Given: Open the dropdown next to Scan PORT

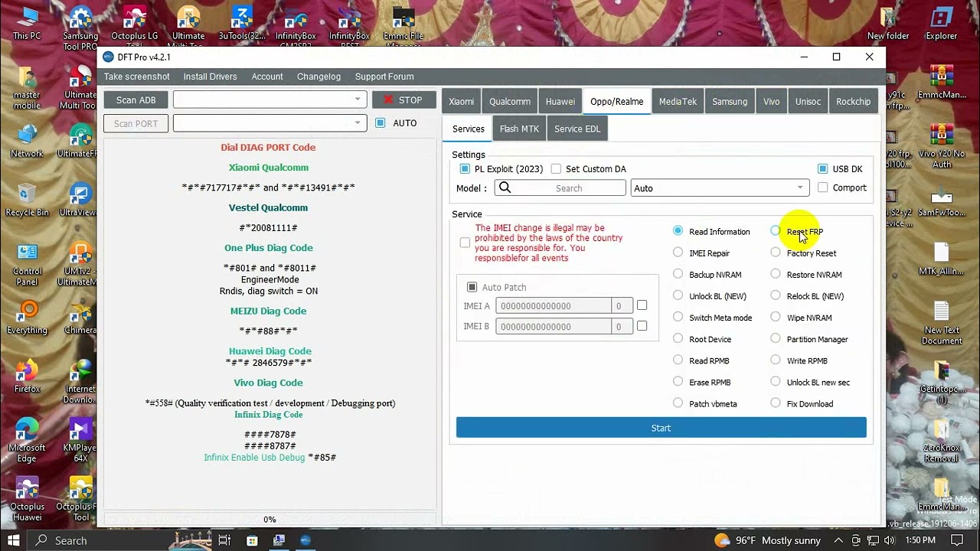Looking at the screenshot, I should tap(357, 123).
